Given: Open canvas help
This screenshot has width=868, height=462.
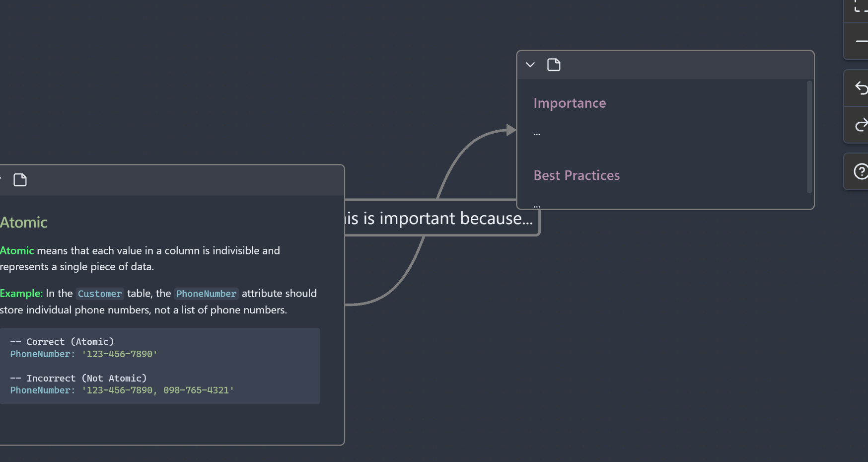Looking at the screenshot, I should 861,172.
